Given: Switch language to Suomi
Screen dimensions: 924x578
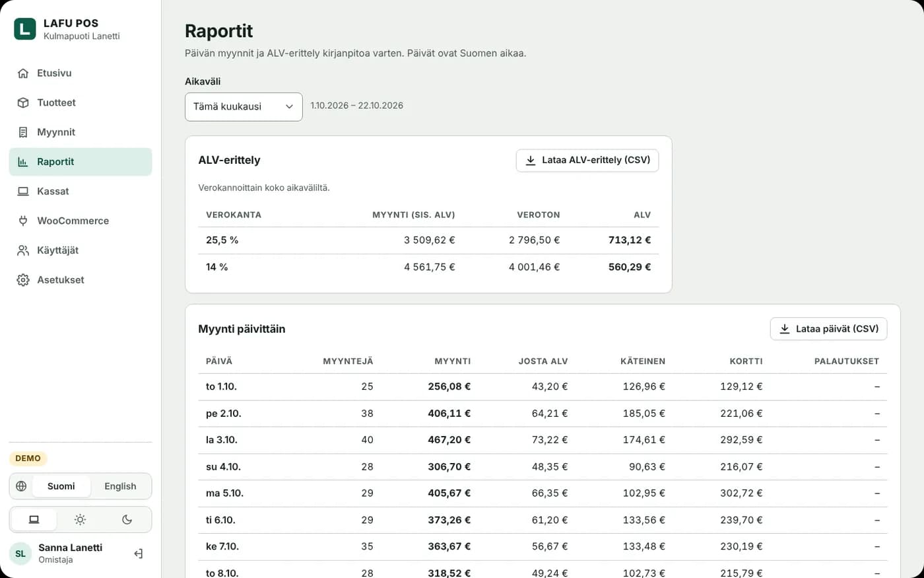Looking at the screenshot, I should (61, 486).
